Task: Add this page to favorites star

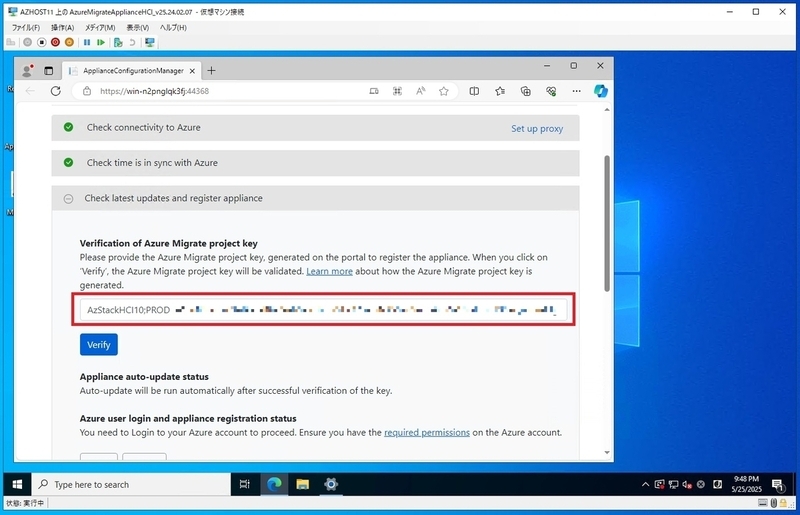Action: 443,91
